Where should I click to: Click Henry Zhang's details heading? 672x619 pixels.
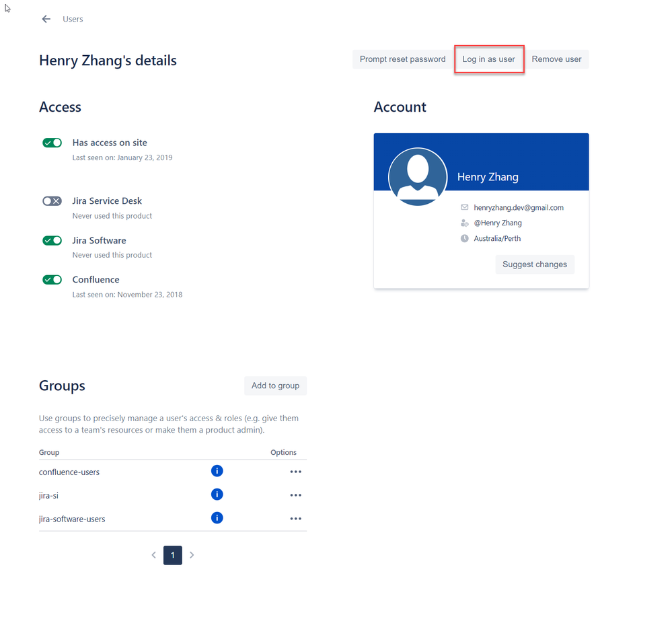point(108,61)
